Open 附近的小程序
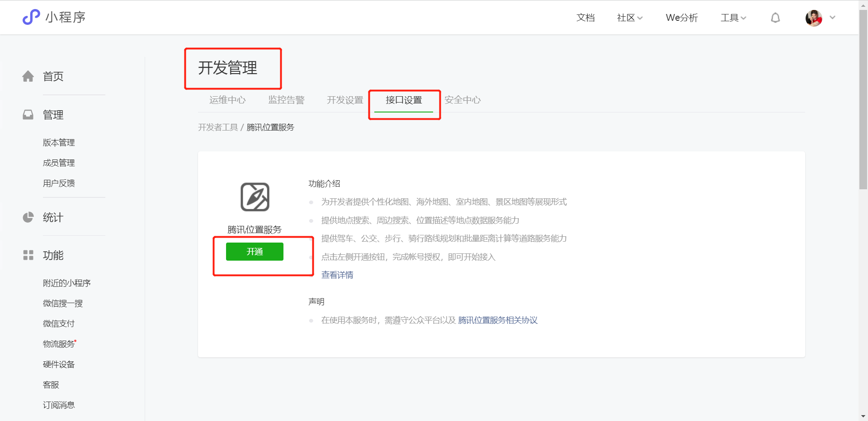The width and height of the screenshot is (868, 421). (x=66, y=283)
